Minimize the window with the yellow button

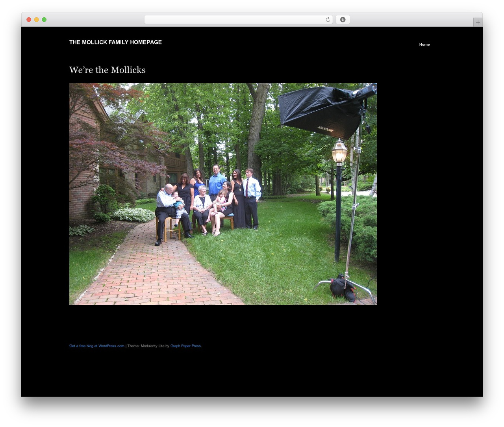coord(36,20)
